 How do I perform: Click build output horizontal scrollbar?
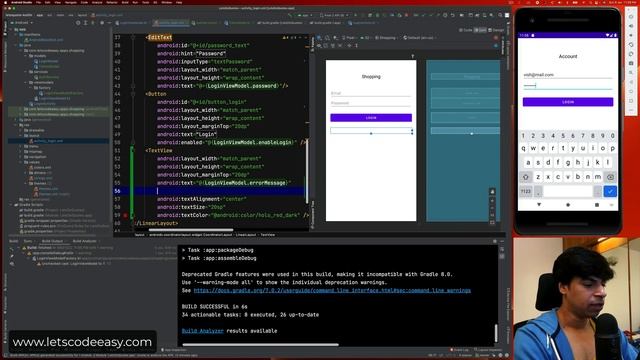[x=260, y=345]
